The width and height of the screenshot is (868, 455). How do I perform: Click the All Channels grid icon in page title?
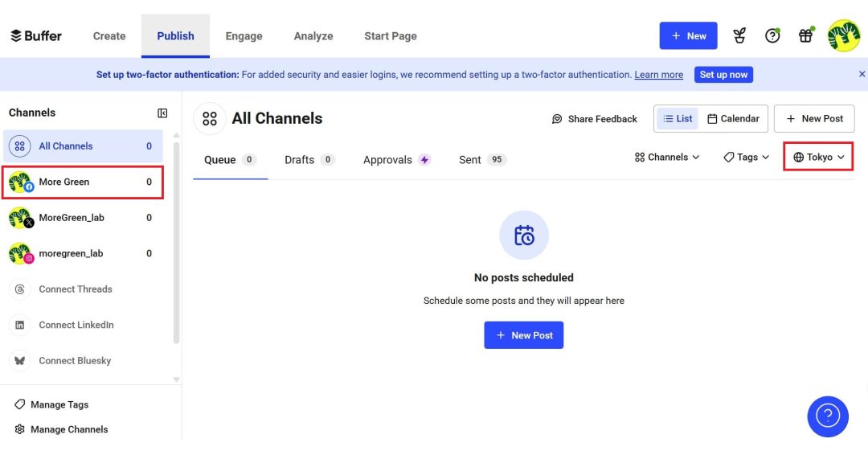[x=210, y=118]
